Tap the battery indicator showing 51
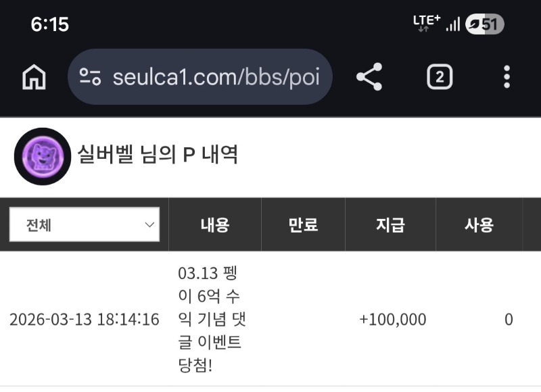The width and height of the screenshot is (541, 392). click(x=485, y=25)
